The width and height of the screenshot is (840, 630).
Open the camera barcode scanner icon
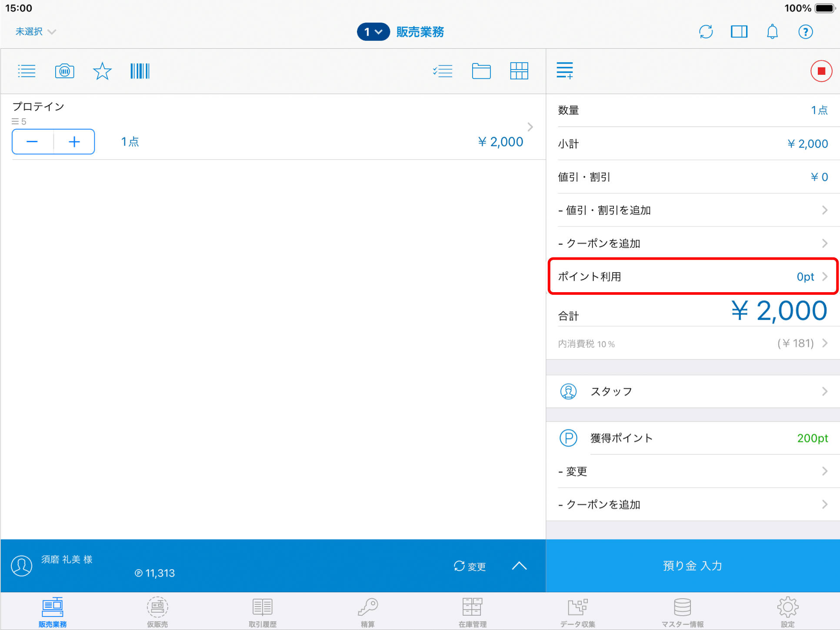pos(64,71)
